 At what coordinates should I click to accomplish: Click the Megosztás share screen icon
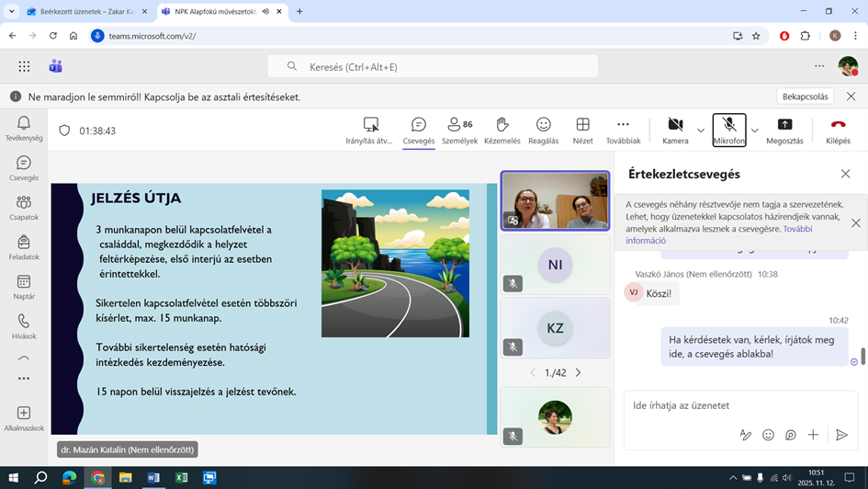coord(784,130)
